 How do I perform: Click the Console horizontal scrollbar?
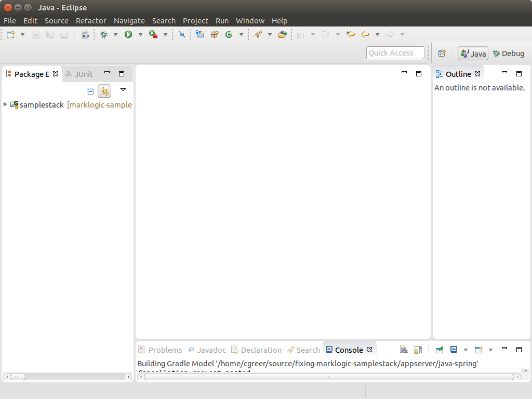point(328,377)
